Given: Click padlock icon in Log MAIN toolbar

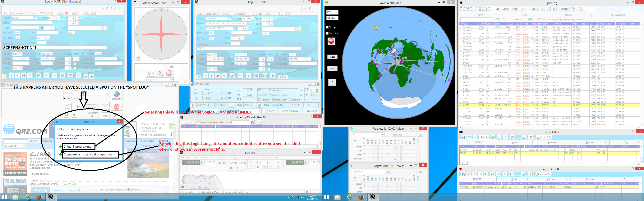Looking at the screenshot, I should (86, 76).
